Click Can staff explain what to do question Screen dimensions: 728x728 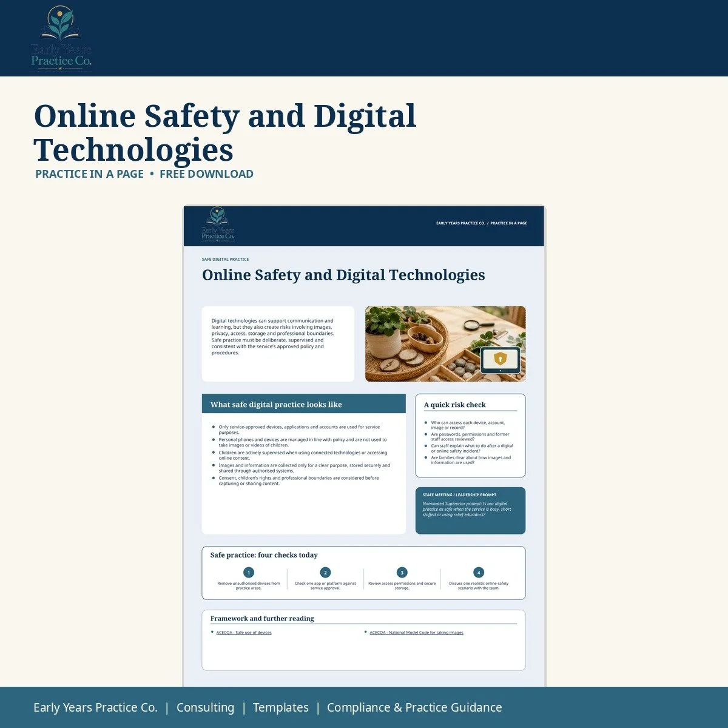(471, 448)
